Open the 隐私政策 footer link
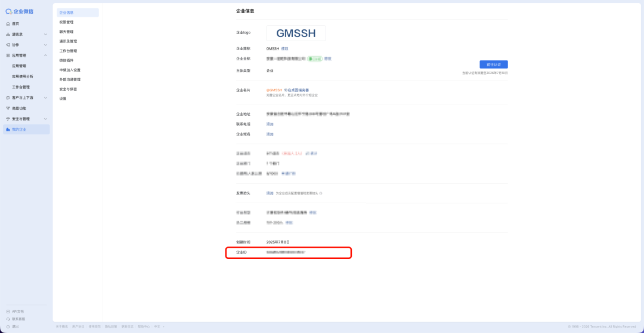Screen dimensions: 644x333 (x=111, y=326)
